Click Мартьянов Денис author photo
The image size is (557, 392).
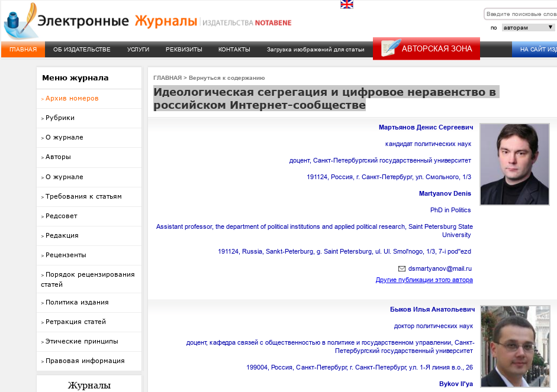click(514, 164)
